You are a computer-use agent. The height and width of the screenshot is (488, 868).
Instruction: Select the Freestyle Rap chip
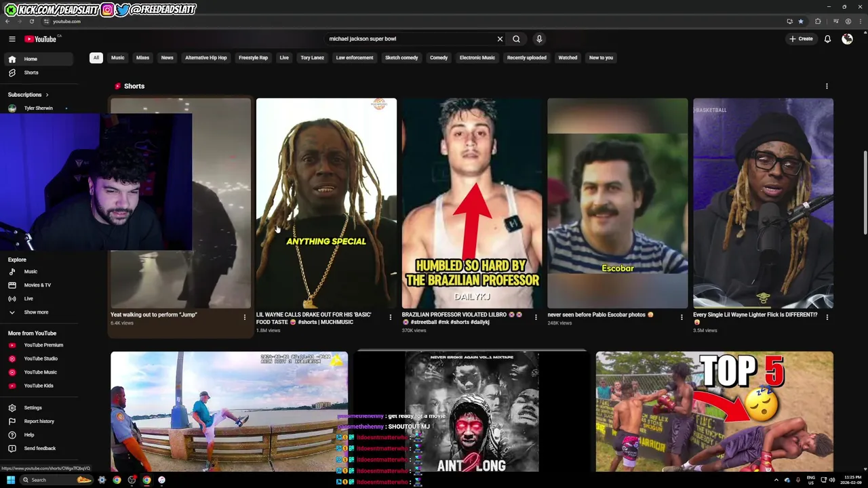pos(253,58)
